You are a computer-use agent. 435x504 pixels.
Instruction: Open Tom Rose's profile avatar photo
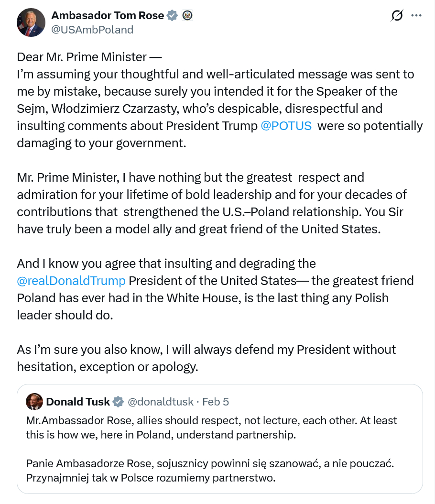[x=31, y=22]
